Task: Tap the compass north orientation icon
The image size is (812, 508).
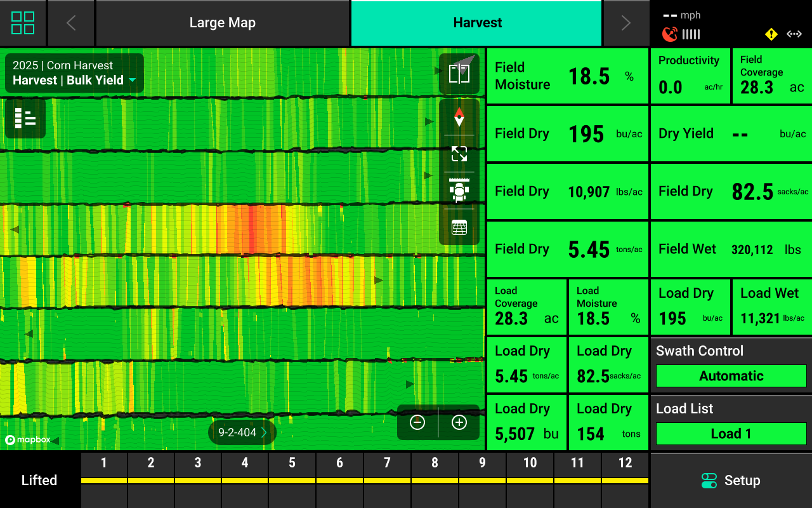Action: tap(459, 117)
